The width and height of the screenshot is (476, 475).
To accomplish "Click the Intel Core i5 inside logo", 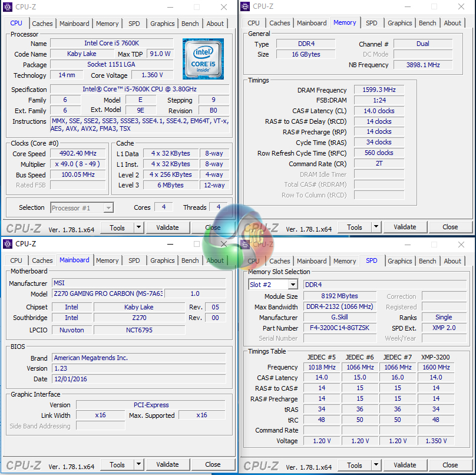I will pos(203,59).
